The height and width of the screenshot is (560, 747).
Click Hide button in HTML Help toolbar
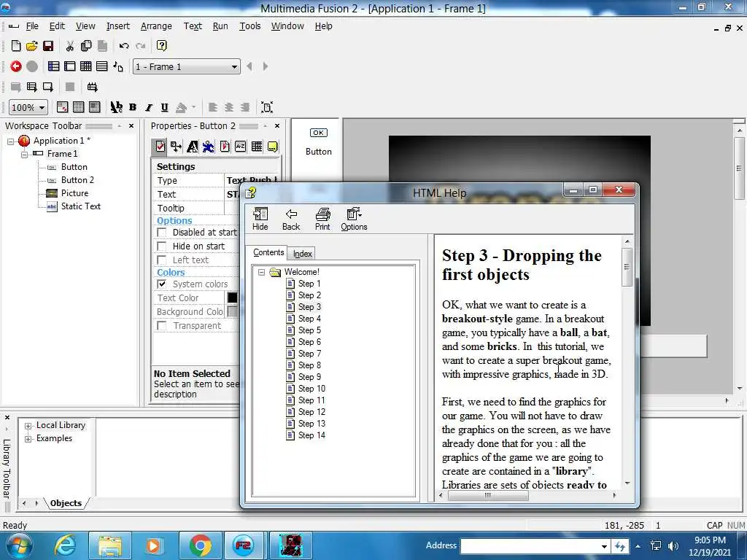pos(260,219)
